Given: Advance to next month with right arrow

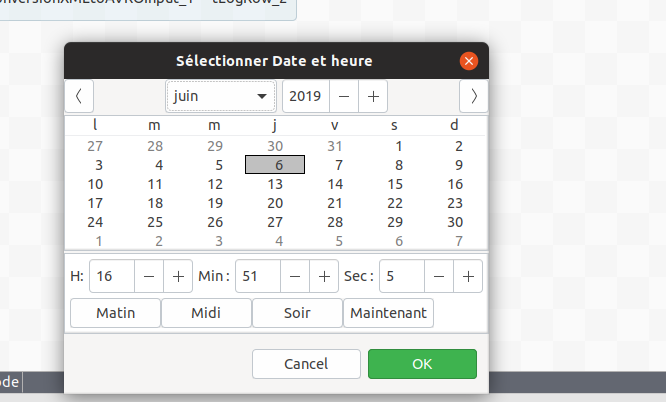Looking at the screenshot, I should pyautogui.click(x=473, y=96).
